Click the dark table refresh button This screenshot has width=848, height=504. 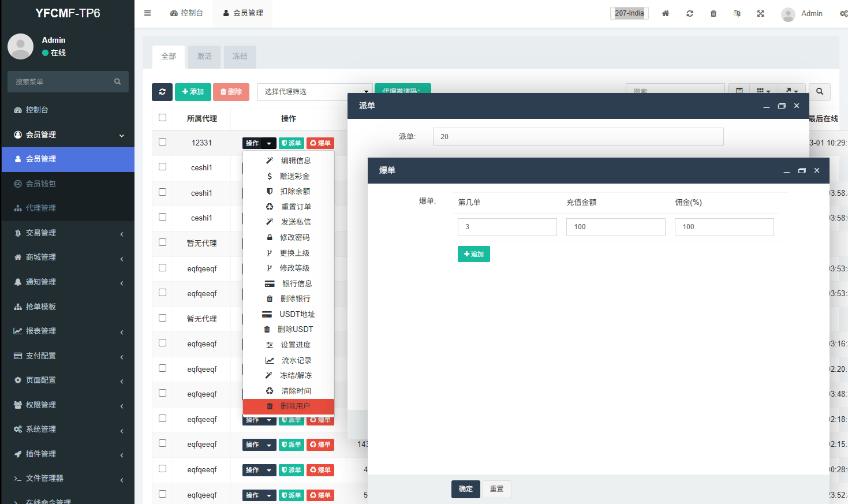point(162,92)
